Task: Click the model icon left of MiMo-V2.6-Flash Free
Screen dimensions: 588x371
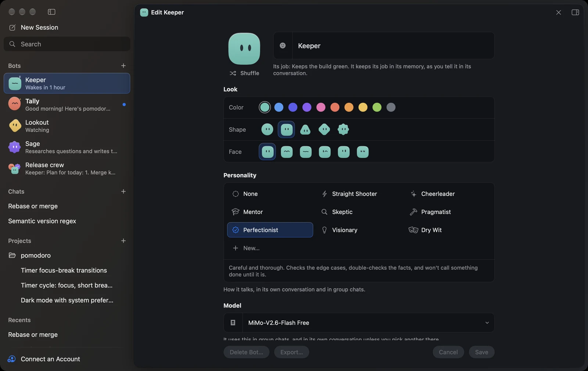Action: click(x=233, y=322)
